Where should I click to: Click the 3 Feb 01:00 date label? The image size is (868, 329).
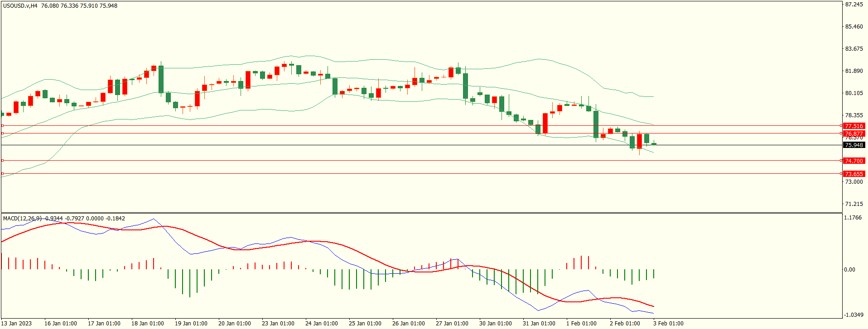(668, 323)
